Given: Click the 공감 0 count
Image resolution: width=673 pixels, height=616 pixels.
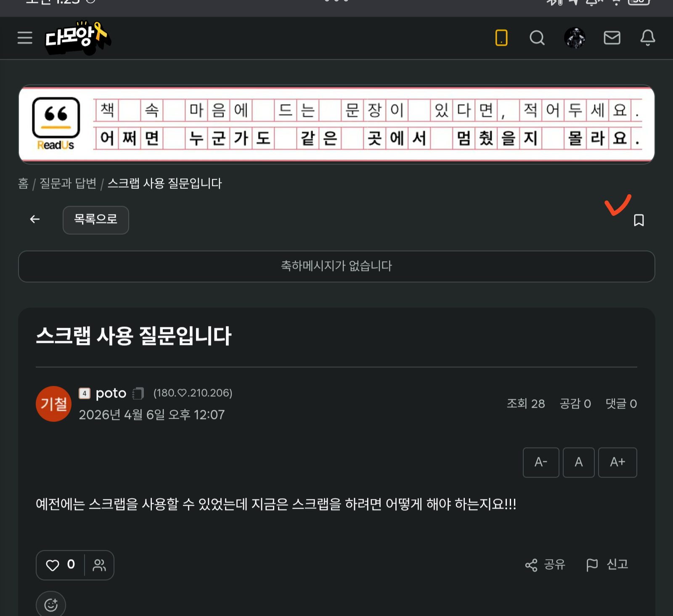Looking at the screenshot, I should point(575,404).
